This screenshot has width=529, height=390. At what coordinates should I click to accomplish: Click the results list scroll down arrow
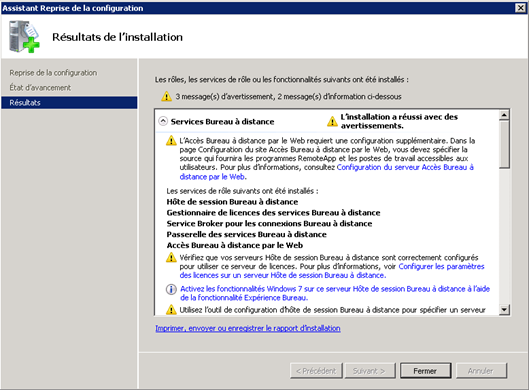click(x=504, y=309)
